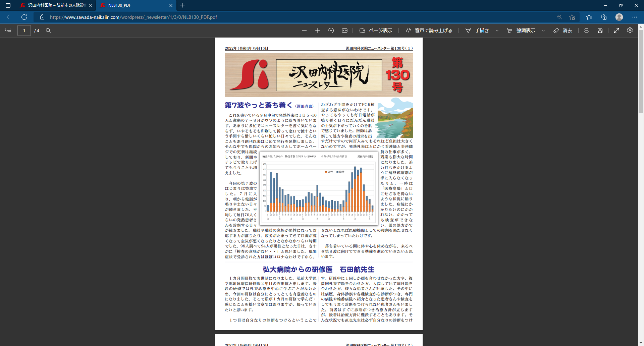Select the 手描き draw tool
The width and height of the screenshot is (644, 346).
[477, 31]
